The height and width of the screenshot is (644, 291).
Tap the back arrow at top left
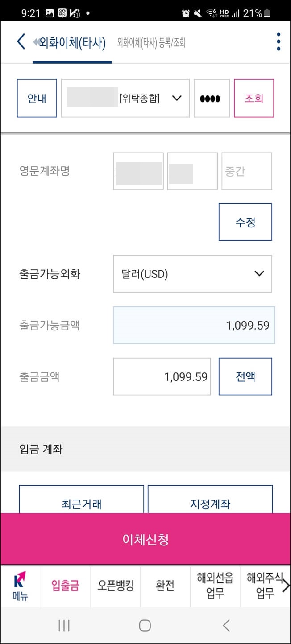[x=20, y=41]
